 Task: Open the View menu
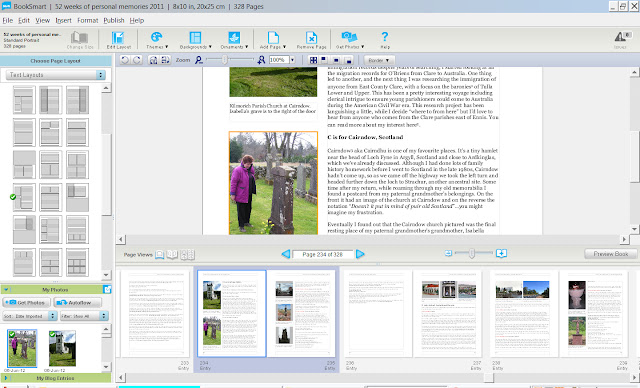click(42, 20)
